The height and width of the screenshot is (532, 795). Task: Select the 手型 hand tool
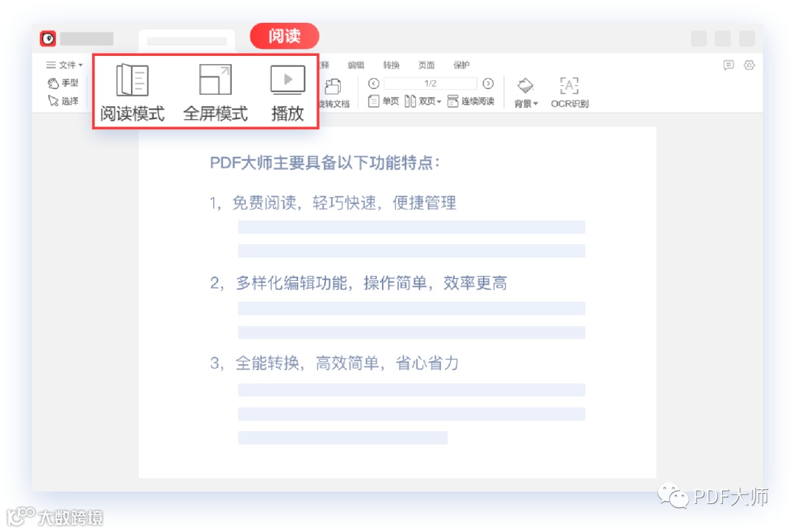tap(63, 82)
